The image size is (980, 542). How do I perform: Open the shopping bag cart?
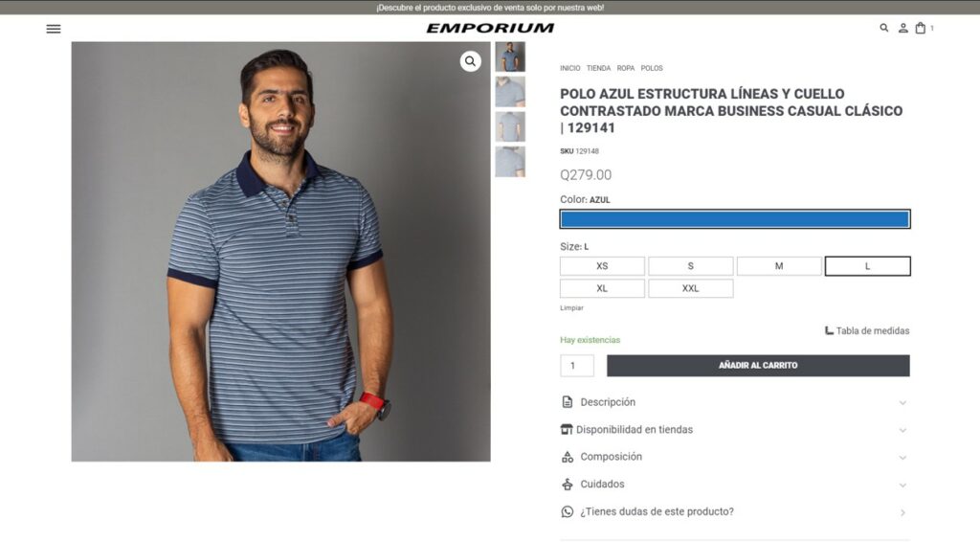(x=921, y=28)
